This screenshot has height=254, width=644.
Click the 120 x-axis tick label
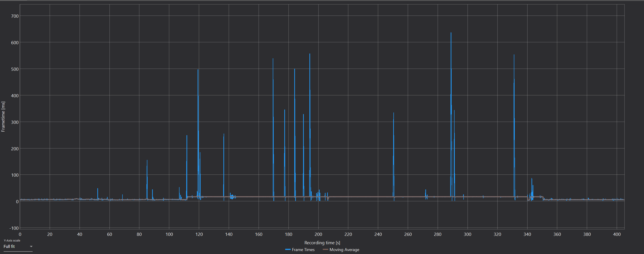pos(199,234)
